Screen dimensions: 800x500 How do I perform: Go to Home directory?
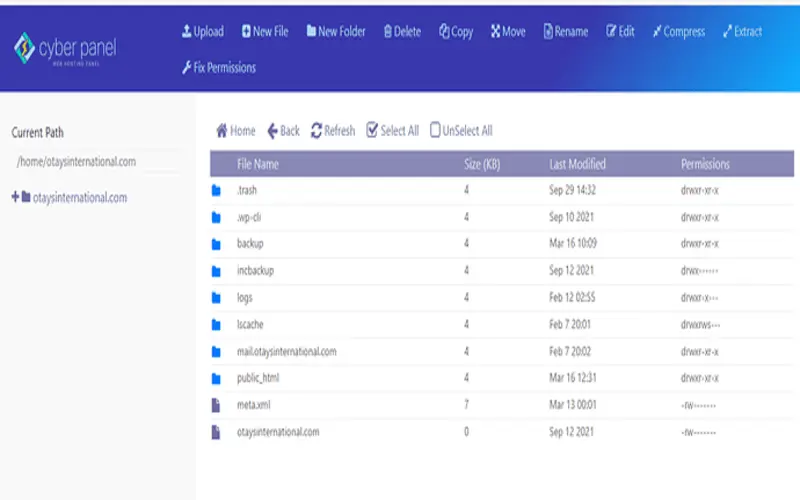[x=235, y=131]
